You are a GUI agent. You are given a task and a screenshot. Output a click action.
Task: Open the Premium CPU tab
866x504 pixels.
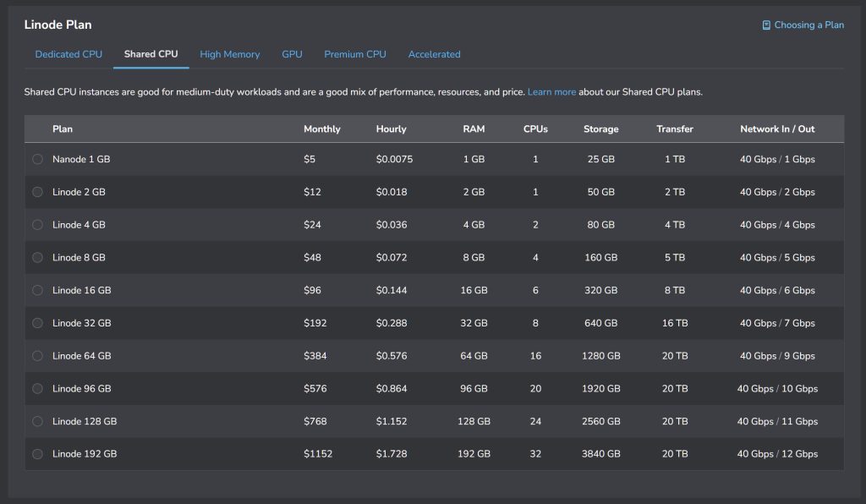click(355, 54)
